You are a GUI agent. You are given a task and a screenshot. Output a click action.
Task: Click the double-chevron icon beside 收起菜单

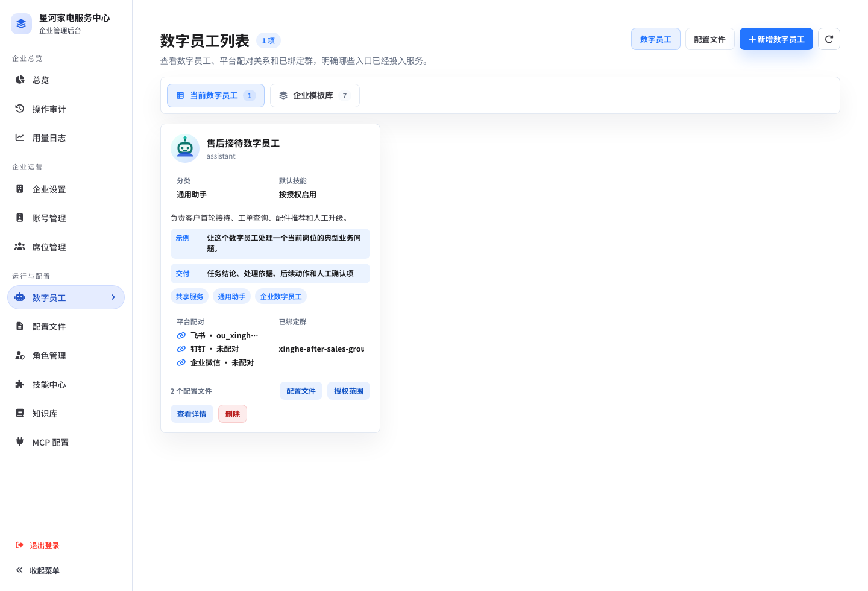(20, 570)
